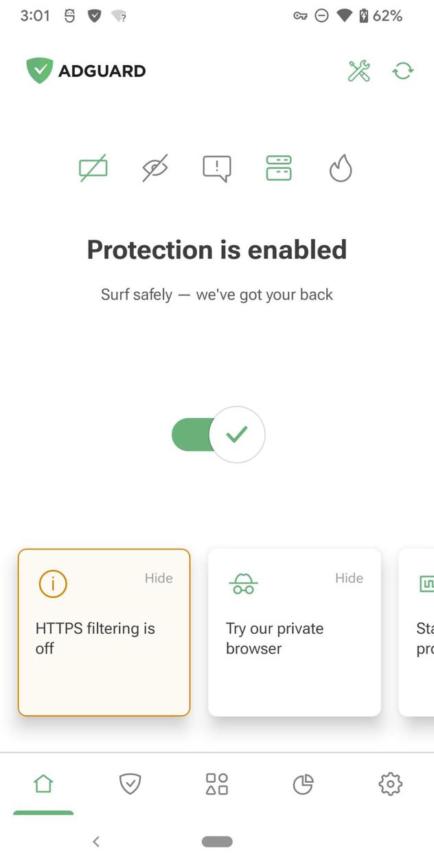Hide the private browser suggestion card
Image resolution: width=434 pixels, height=868 pixels.
pyautogui.click(x=349, y=578)
